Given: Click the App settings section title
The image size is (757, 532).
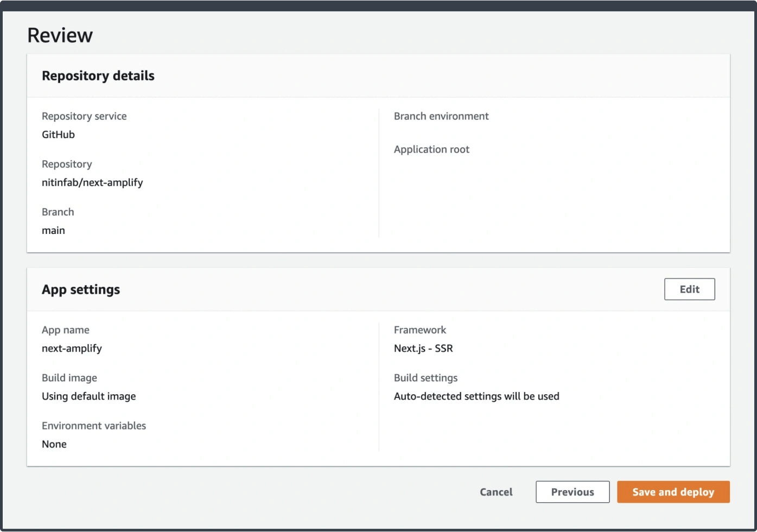Looking at the screenshot, I should pos(81,290).
